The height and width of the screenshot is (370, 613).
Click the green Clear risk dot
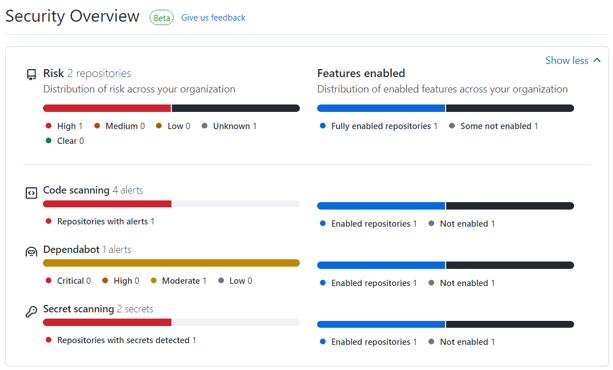[x=48, y=141]
